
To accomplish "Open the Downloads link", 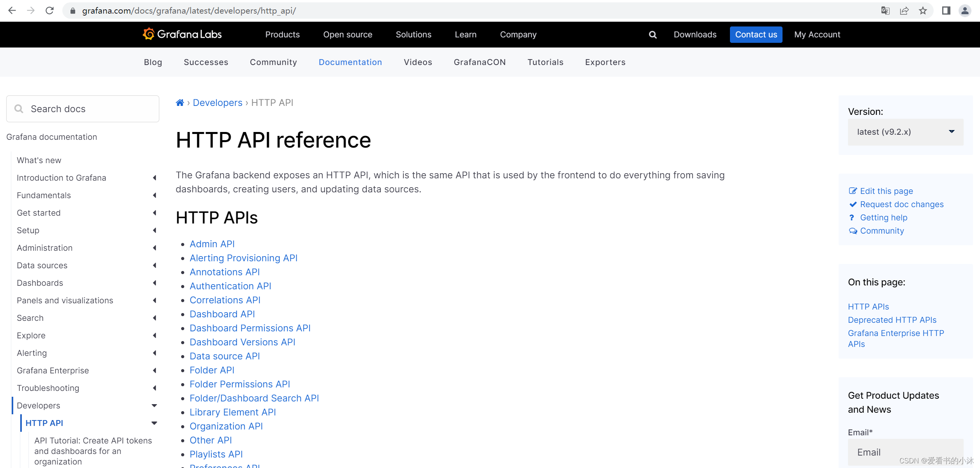I will tap(695, 35).
